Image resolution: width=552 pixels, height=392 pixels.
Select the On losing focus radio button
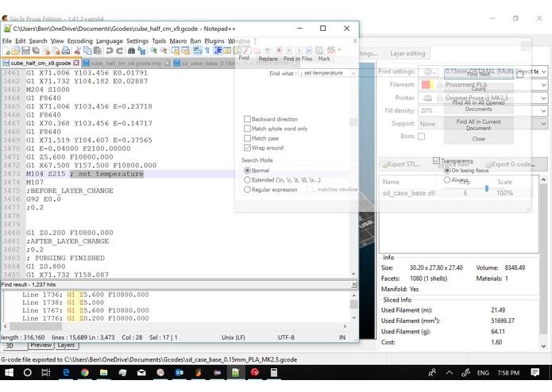click(447, 170)
